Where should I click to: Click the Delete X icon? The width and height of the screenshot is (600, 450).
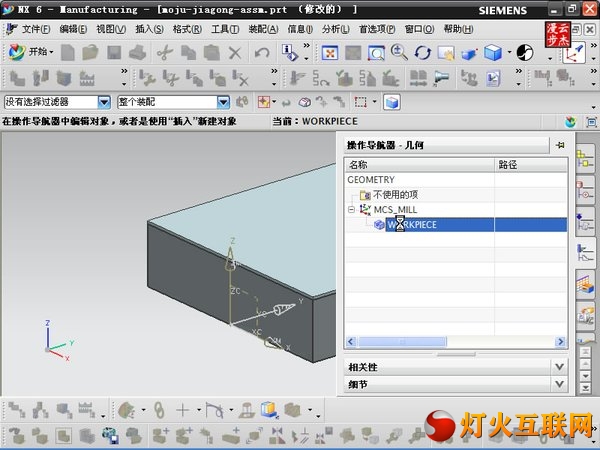click(x=235, y=52)
